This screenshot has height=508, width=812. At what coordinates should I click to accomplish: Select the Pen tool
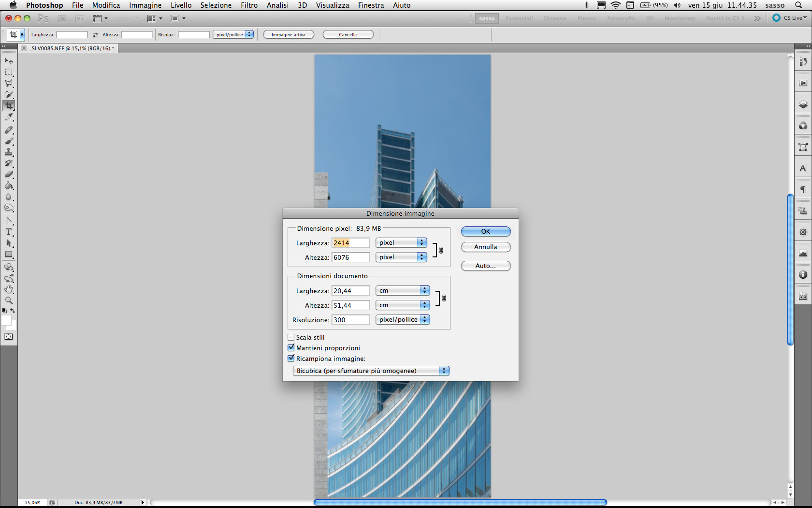[9, 221]
